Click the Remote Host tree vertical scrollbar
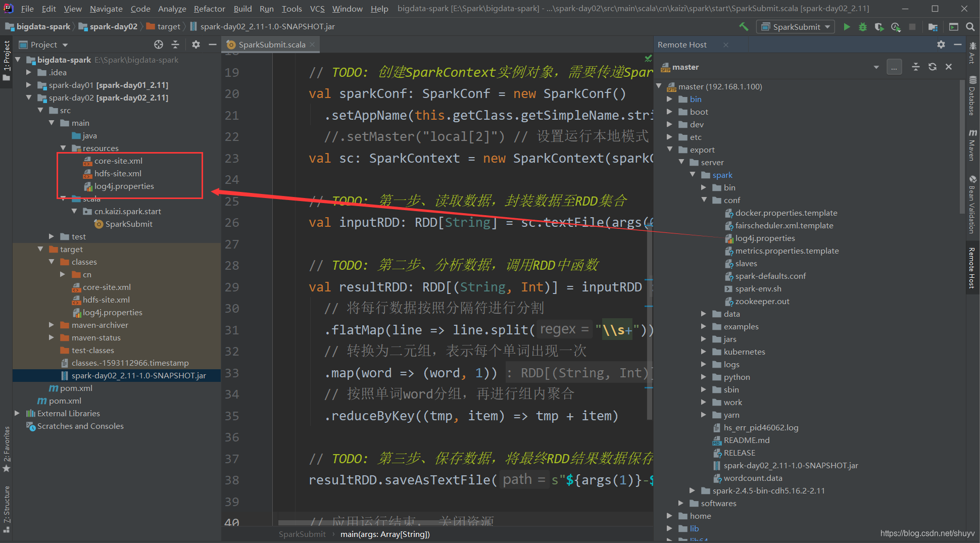 pos(961,146)
